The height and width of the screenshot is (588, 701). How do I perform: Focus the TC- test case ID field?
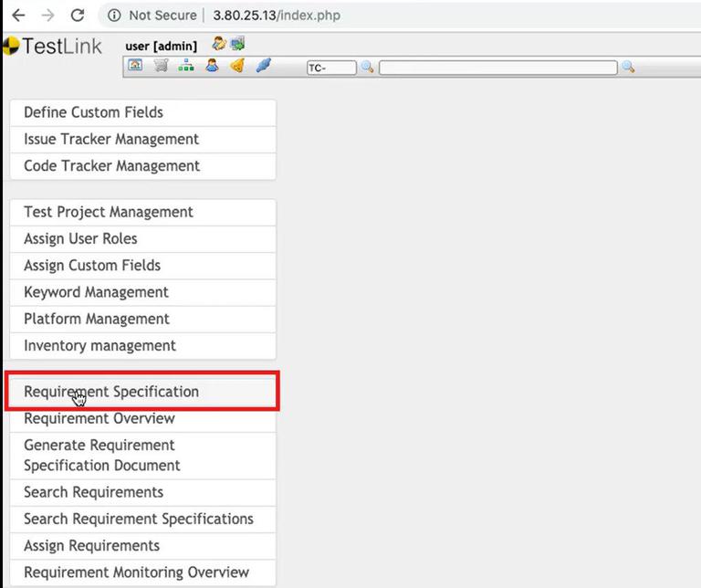(x=331, y=68)
